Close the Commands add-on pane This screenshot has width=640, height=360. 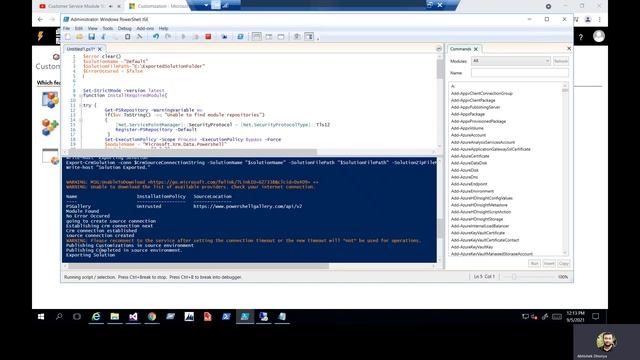click(x=569, y=49)
